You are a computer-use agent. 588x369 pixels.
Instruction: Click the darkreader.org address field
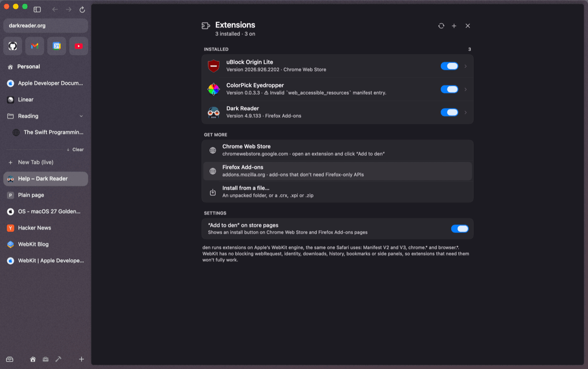[45, 26]
